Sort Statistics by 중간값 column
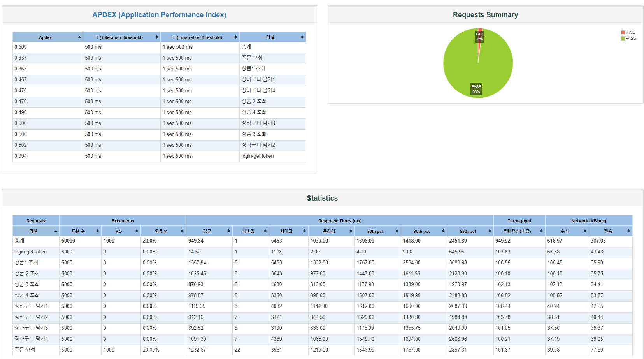644x359 pixels. tap(331, 231)
